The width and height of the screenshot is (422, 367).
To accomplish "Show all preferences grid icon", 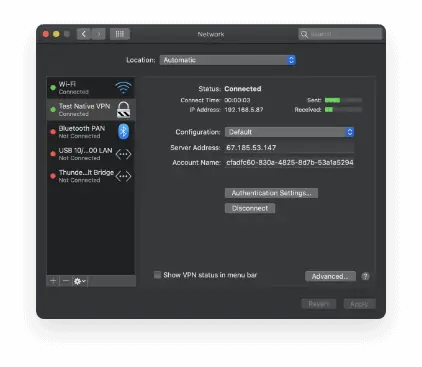I will click(x=120, y=34).
